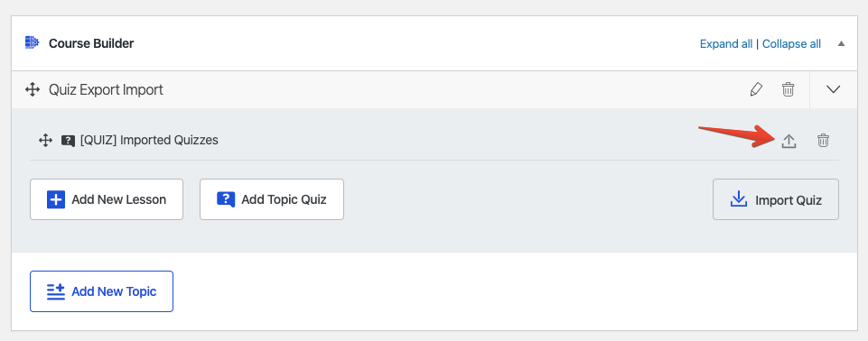Select the Quiz Export Import topic title
This screenshot has height=341, width=868.
point(106,89)
